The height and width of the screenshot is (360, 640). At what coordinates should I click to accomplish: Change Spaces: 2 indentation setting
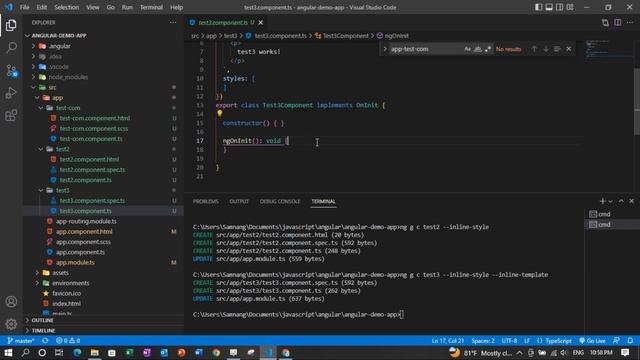[483, 340]
